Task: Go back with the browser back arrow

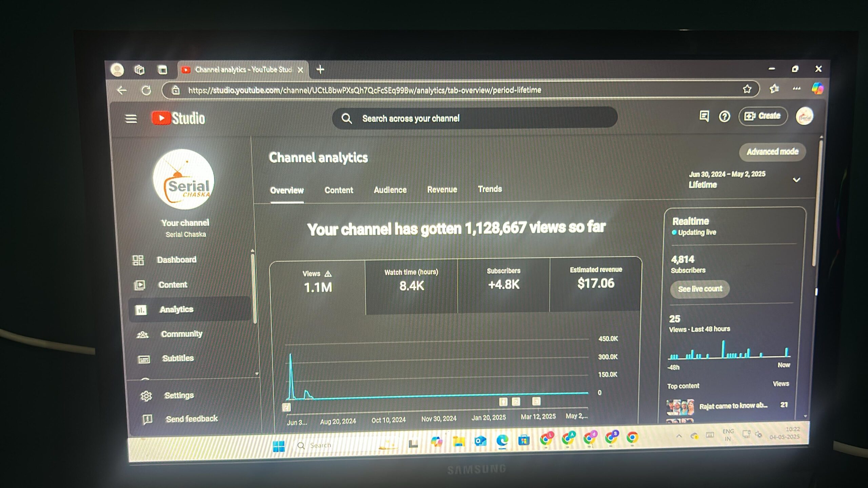Action: tap(122, 90)
